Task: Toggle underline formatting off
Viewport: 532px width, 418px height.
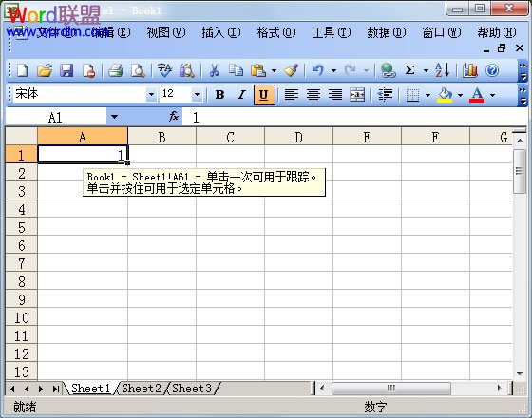Action: [264, 95]
